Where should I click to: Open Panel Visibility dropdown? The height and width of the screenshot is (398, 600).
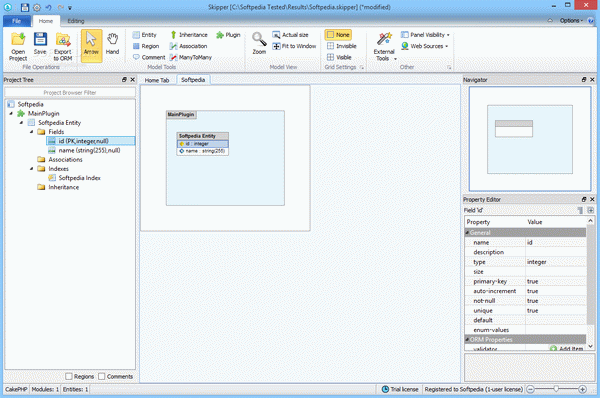click(426, 35)
